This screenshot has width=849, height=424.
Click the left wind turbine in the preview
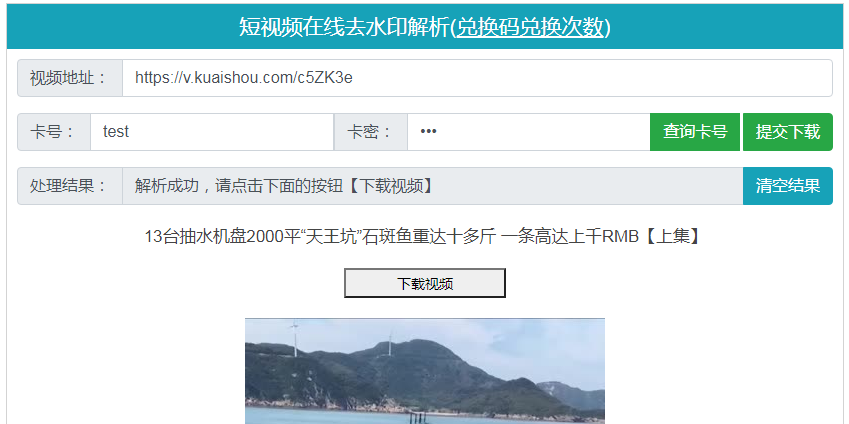click(x=295, y=338)
